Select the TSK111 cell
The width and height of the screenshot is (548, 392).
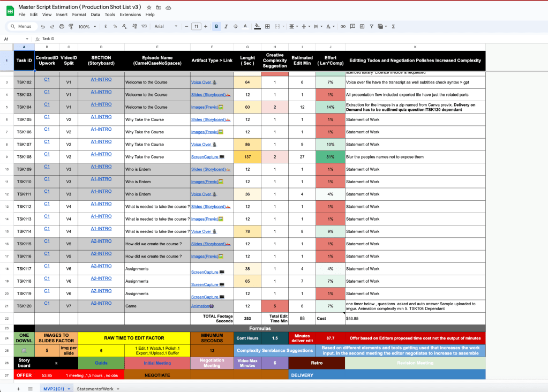point(24,194)
